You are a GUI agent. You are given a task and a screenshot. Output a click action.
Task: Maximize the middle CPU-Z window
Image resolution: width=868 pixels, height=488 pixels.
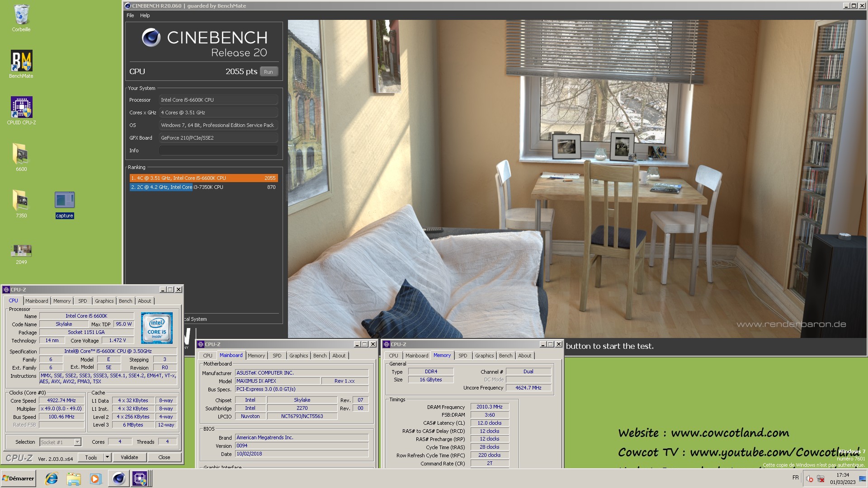coord(364,344)
